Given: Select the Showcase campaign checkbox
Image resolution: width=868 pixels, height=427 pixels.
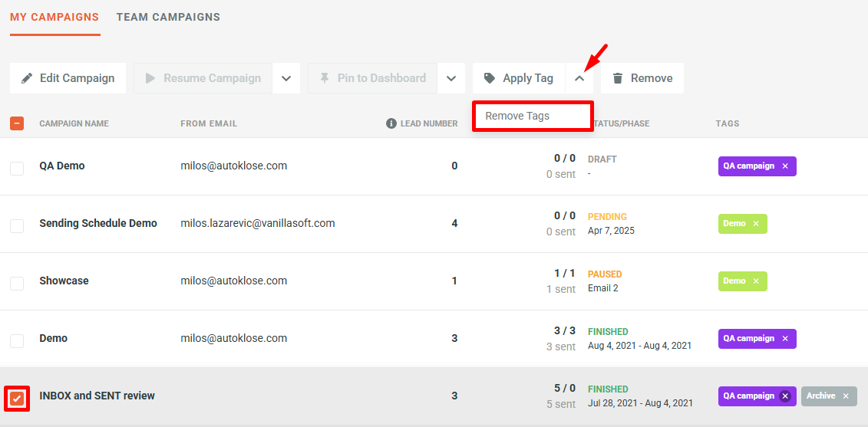Looking at the screenshot, I should coord(17,283).
